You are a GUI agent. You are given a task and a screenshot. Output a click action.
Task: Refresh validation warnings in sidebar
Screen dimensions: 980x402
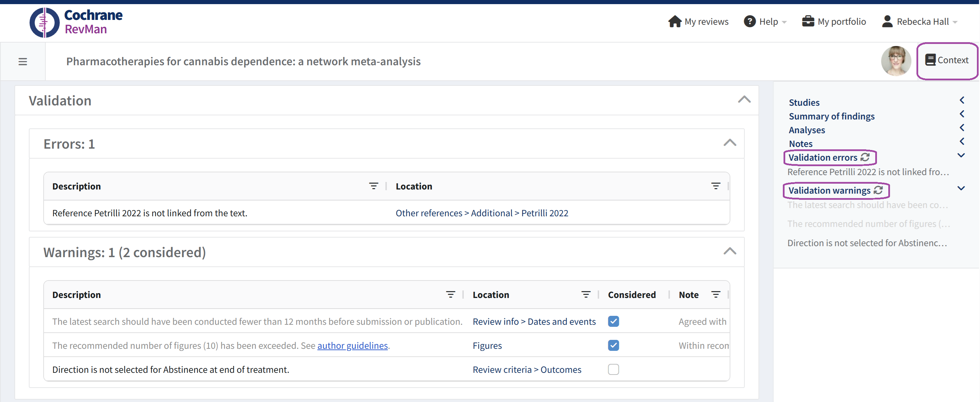pyautogui.click(x=878, y=190)
